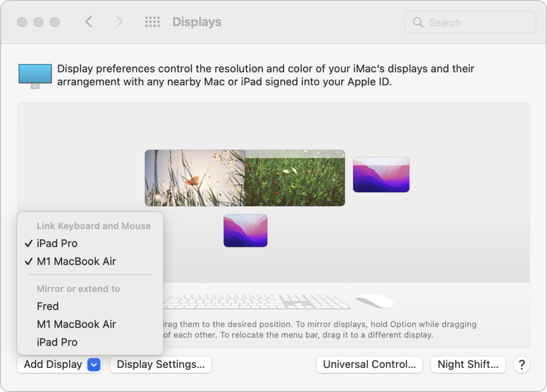Open the question mark help button
The image size is (547, 392).
point(521,364)
